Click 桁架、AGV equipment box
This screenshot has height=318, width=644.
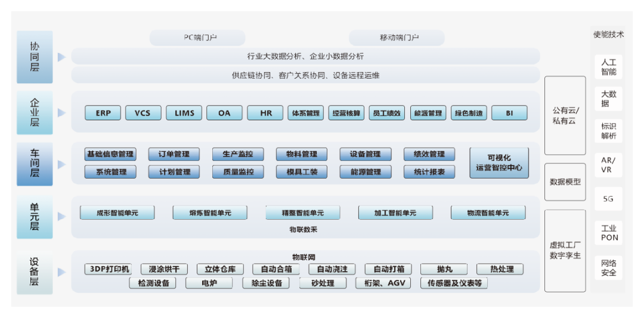[383, 283]
